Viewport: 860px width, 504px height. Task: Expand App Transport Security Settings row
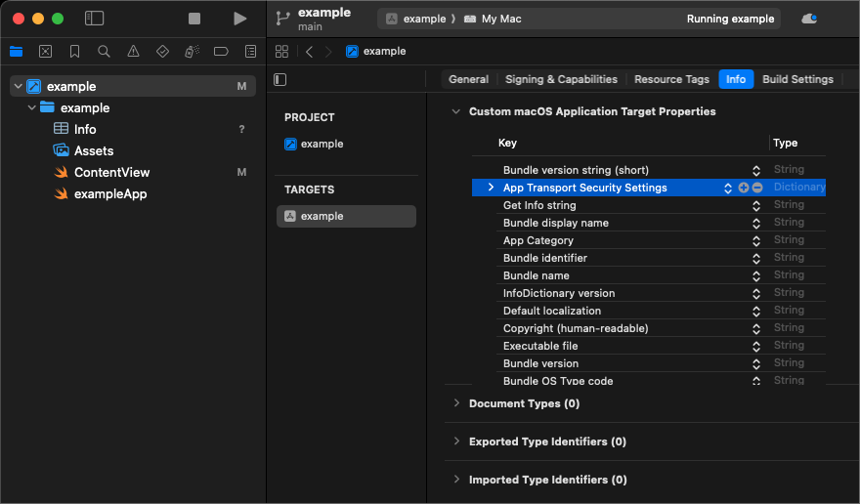491,188
